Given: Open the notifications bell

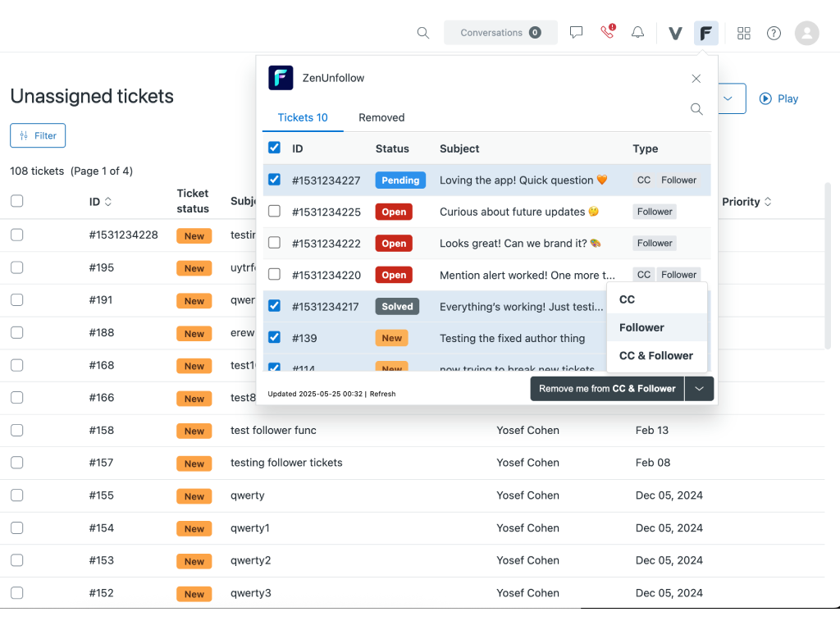Looking at the screenshot, I should coord(637,33).
